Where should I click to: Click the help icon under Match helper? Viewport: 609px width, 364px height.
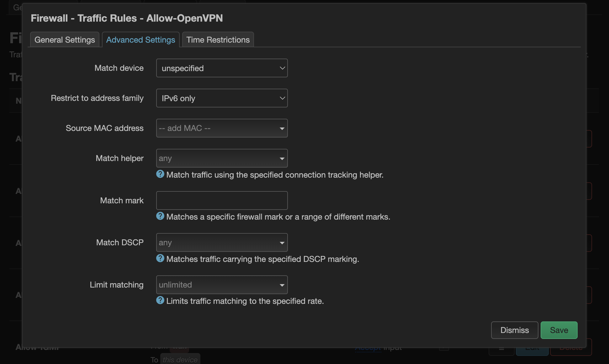pos(160,174)
